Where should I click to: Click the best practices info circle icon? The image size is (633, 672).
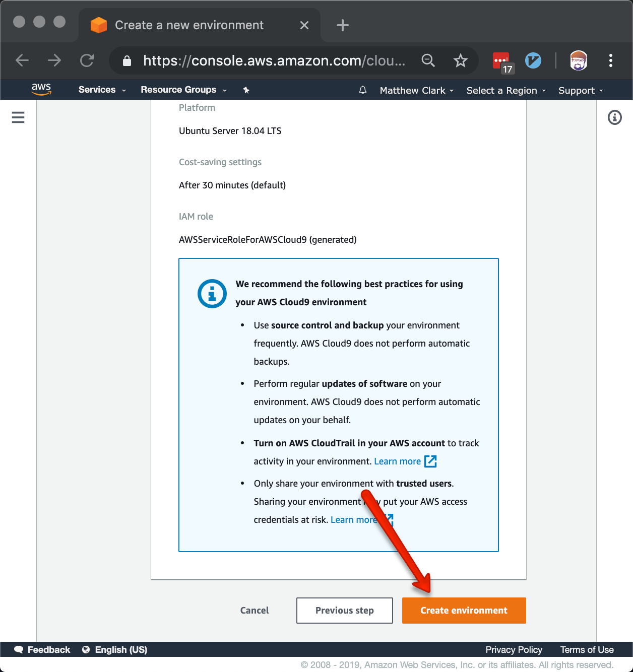click(x=212, y=293)
